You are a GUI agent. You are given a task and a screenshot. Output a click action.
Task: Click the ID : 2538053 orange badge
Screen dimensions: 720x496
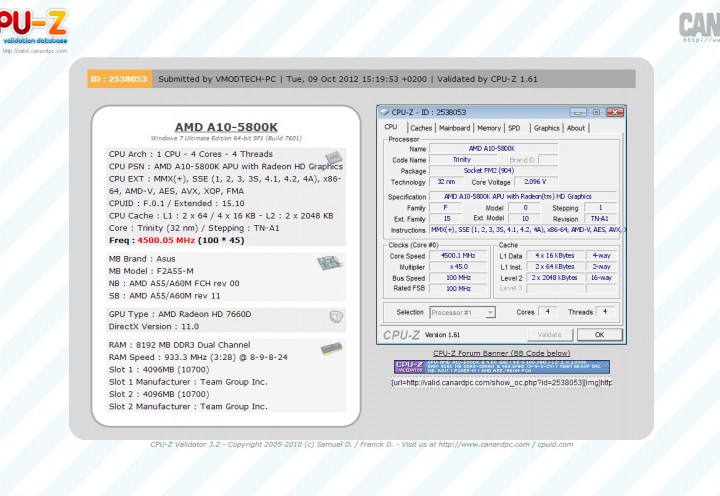(x=119, y=79)
